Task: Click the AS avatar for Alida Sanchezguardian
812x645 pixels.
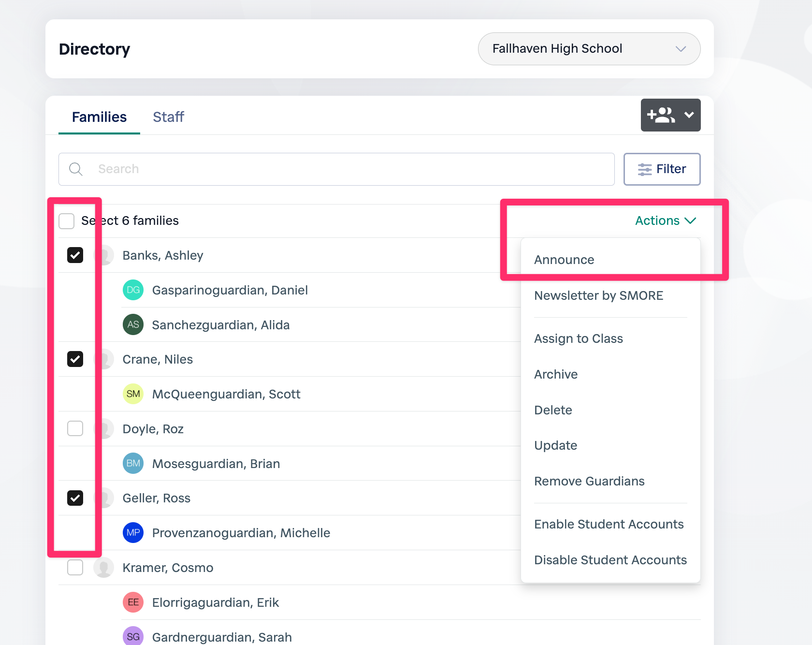Action: 133,325
